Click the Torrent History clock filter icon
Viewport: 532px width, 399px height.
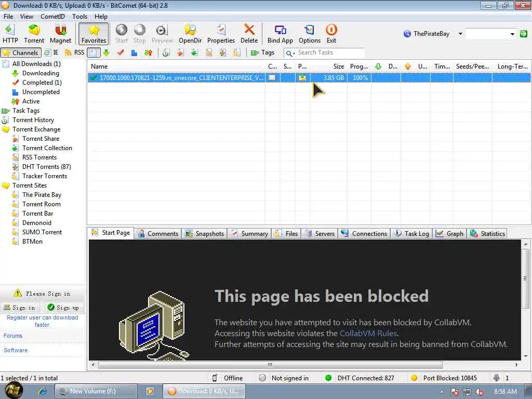(x=166, y=52)
